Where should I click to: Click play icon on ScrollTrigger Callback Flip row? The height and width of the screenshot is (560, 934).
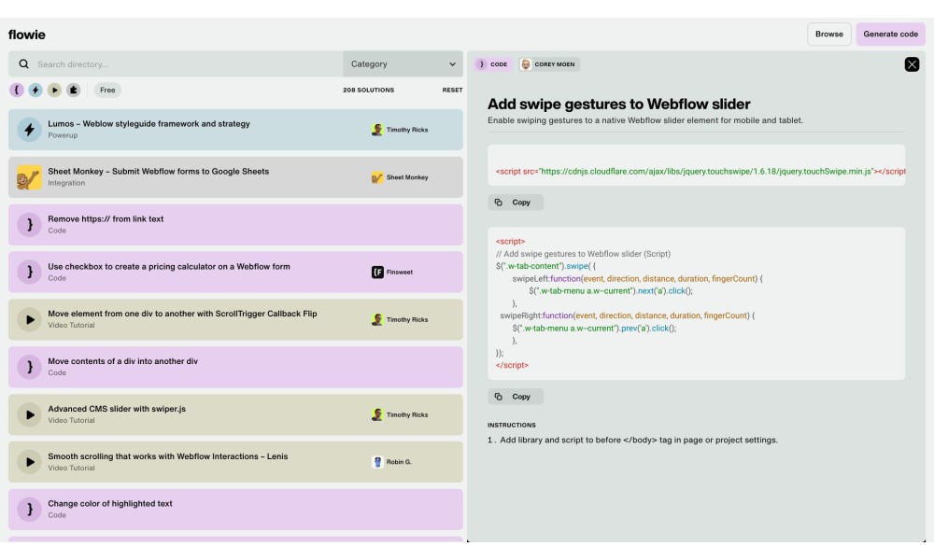click(x=29, y=319)
